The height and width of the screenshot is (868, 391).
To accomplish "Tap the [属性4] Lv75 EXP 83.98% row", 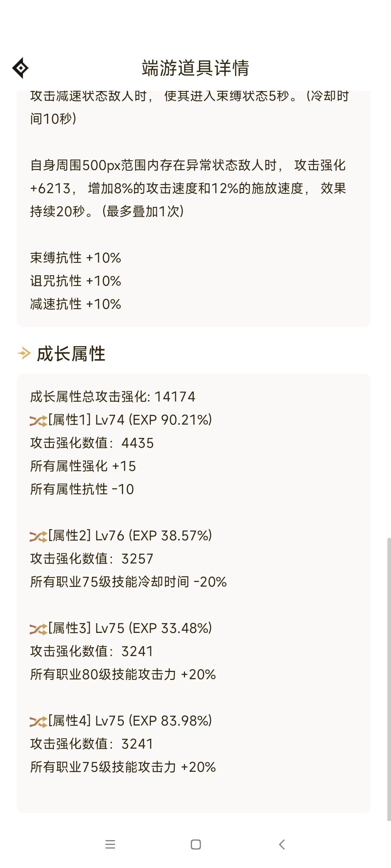I will click(x=121, y=721).
